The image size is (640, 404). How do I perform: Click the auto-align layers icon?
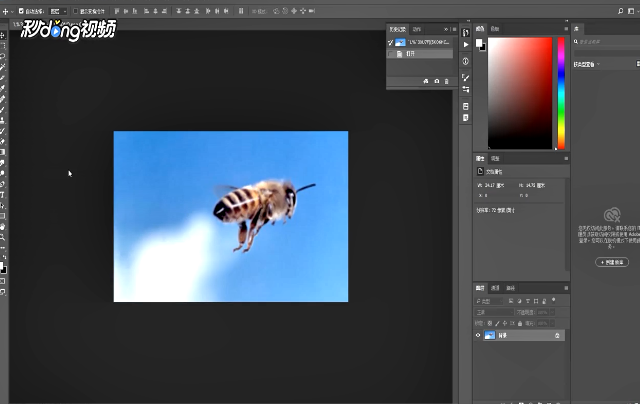[241, 11]
